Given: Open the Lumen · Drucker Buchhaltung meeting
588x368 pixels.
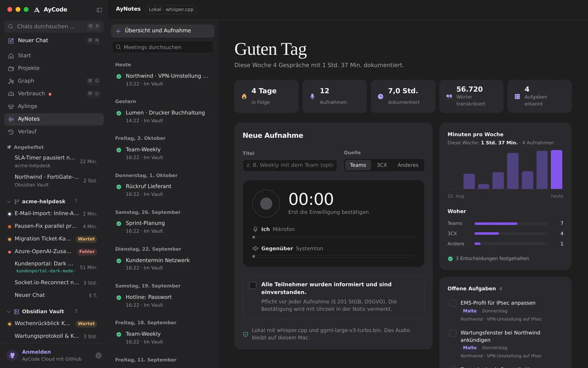Looking at the screenshot, I should (x=163, y=116).
